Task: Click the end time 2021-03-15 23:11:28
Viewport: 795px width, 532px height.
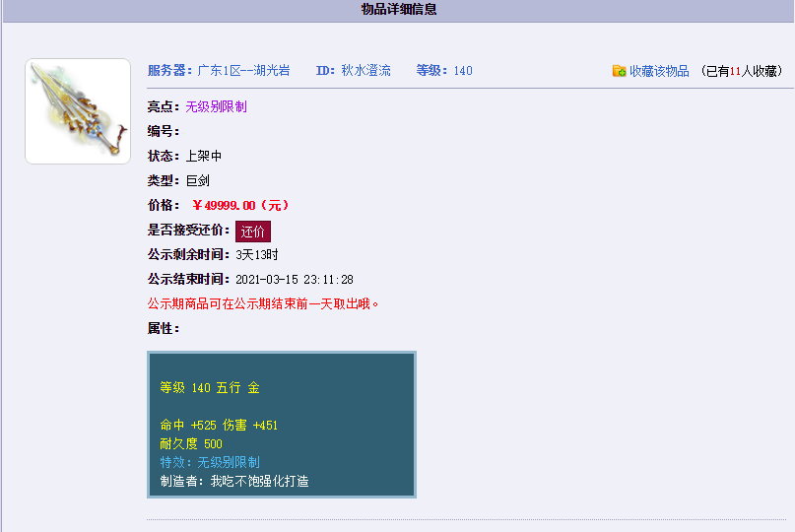Action: [295, 280]
